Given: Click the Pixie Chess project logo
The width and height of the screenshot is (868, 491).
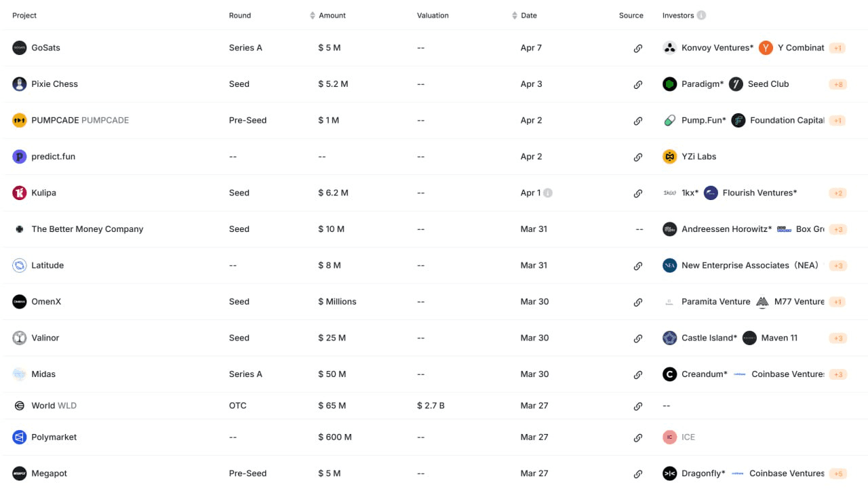Looking at the screenshot, I should [20, 84].
